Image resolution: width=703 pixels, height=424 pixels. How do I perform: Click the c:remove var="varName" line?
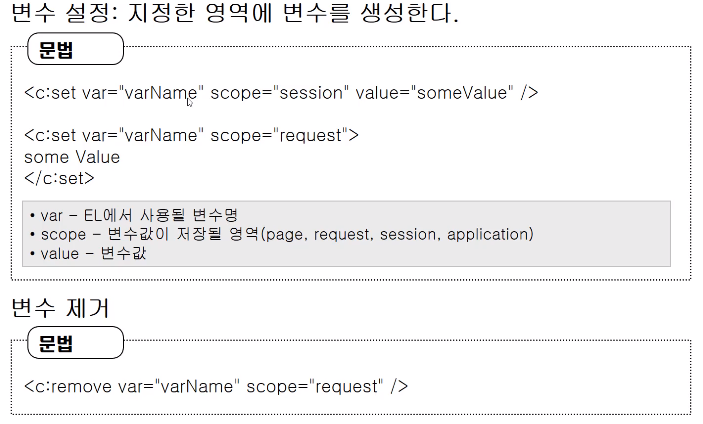(216, 386)
